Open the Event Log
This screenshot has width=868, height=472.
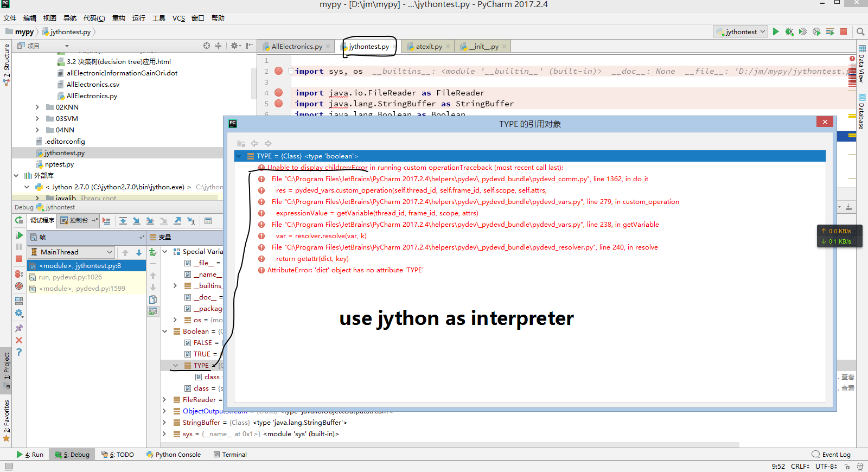[831, 455]
